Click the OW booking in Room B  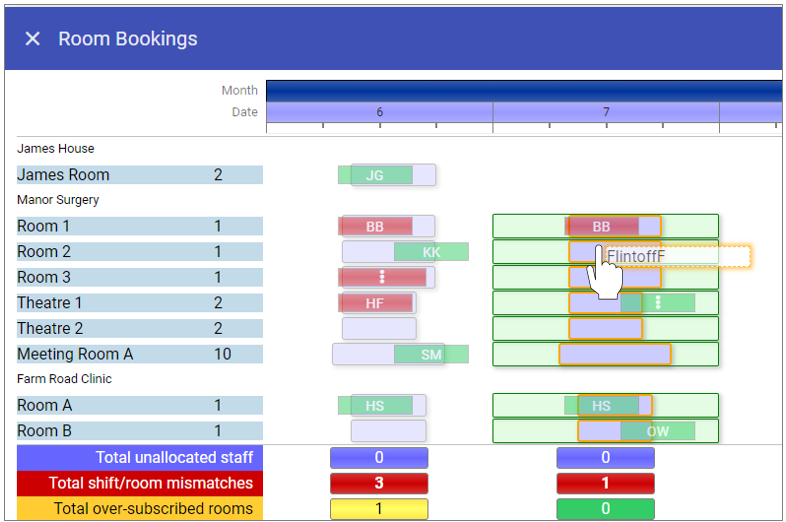(657, 431)
